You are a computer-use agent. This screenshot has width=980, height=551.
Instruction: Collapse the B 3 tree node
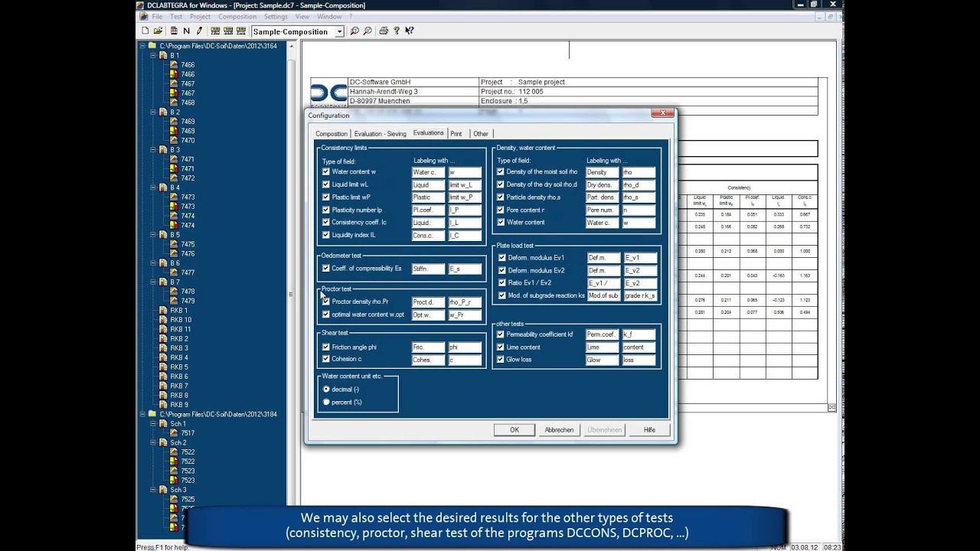153,150
